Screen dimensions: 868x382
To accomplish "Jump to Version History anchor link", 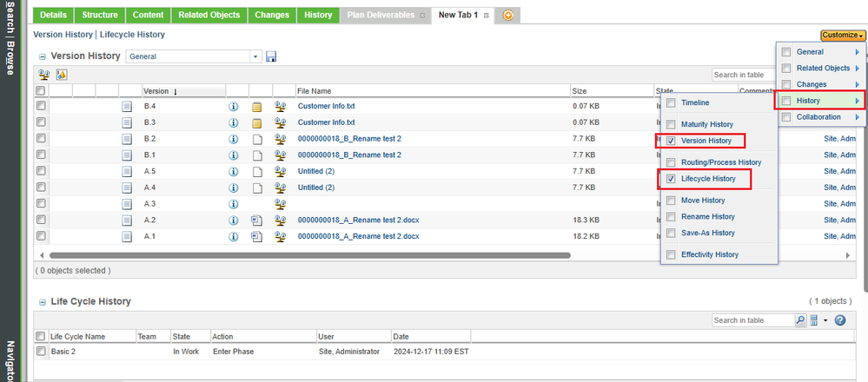I will [x=63, y=34].
